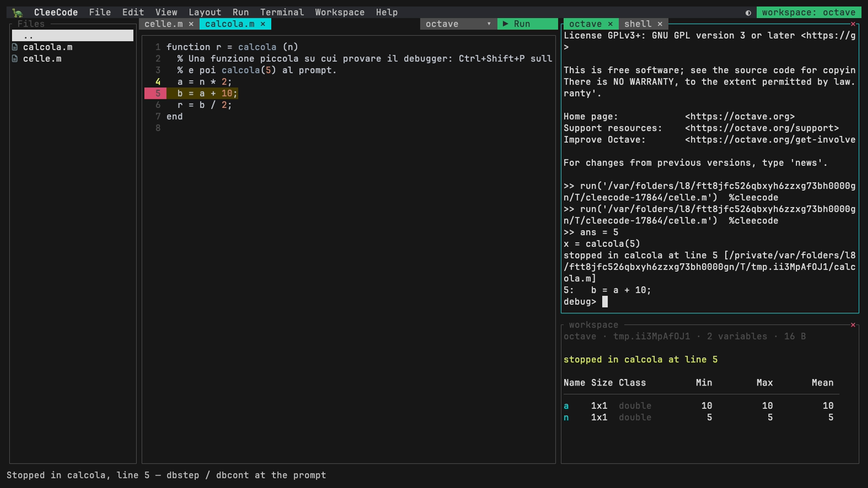Viewport: 868px width, 488px height.
Task: Click the Max column header
Action: (x=764, y=383)
